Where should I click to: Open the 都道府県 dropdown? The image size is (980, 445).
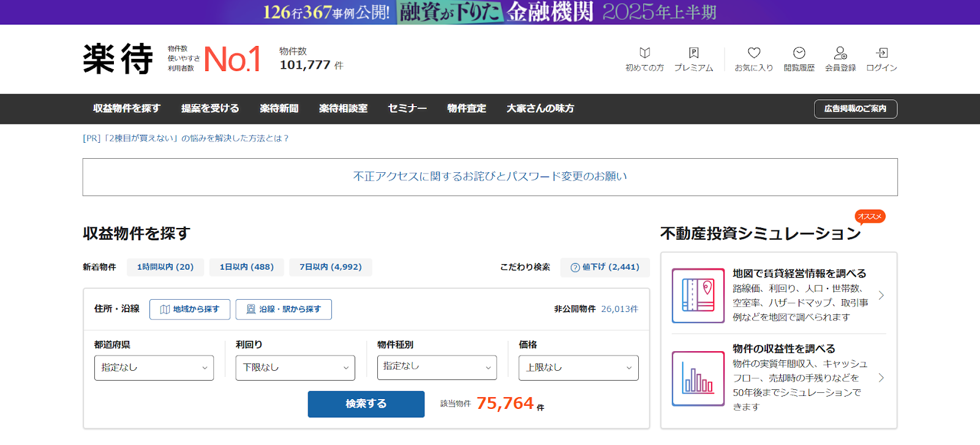point(154,368)
